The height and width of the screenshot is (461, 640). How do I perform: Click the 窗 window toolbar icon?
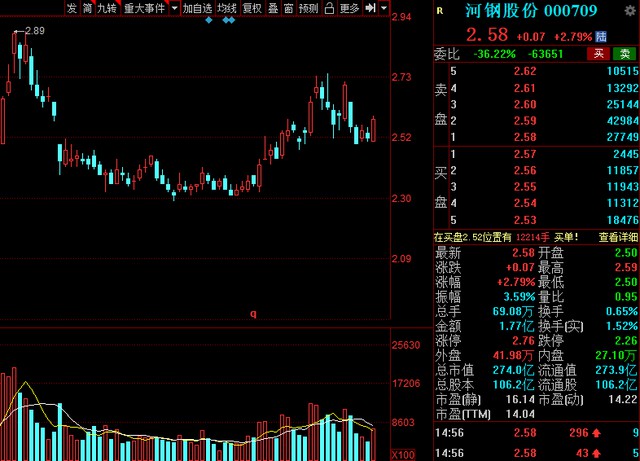point(288,8)
